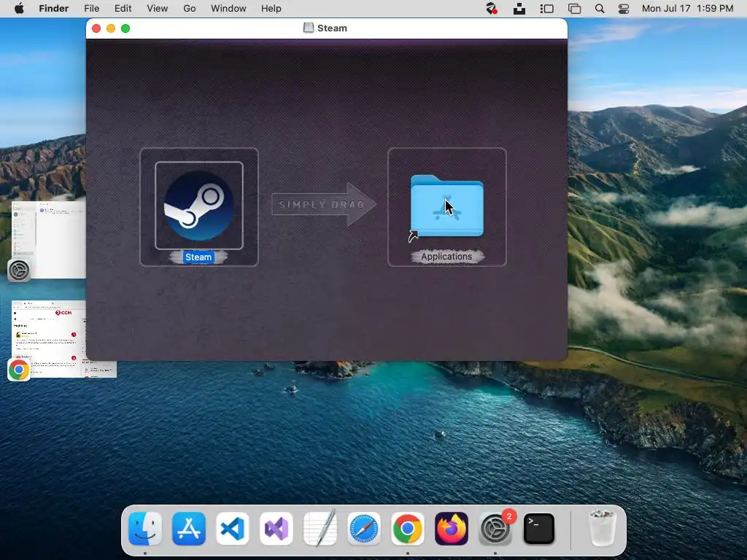Open App Store from the Dock
This screenshot has height=560, width=747.
(x=189, y=529)
